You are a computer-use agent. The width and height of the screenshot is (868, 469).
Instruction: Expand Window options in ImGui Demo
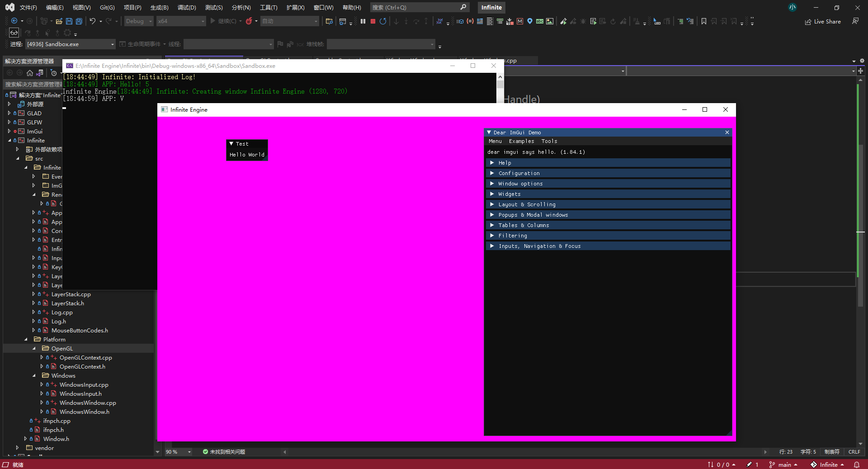click(608, 184)
